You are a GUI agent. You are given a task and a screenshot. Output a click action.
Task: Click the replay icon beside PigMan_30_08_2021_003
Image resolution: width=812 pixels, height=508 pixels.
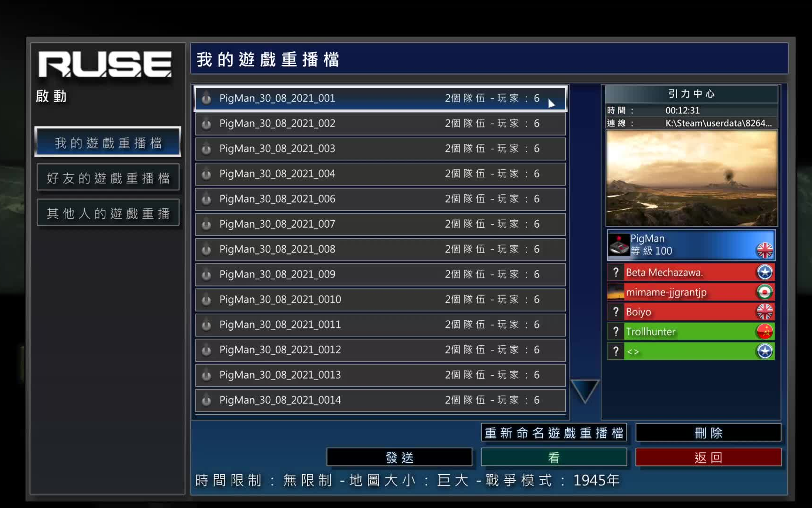coord(206,149)
